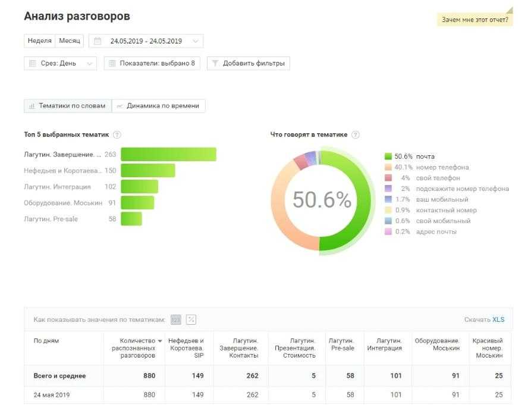528x420 pixels.
Task: Click the calendar icon in date range field
Action: [98, 42]
